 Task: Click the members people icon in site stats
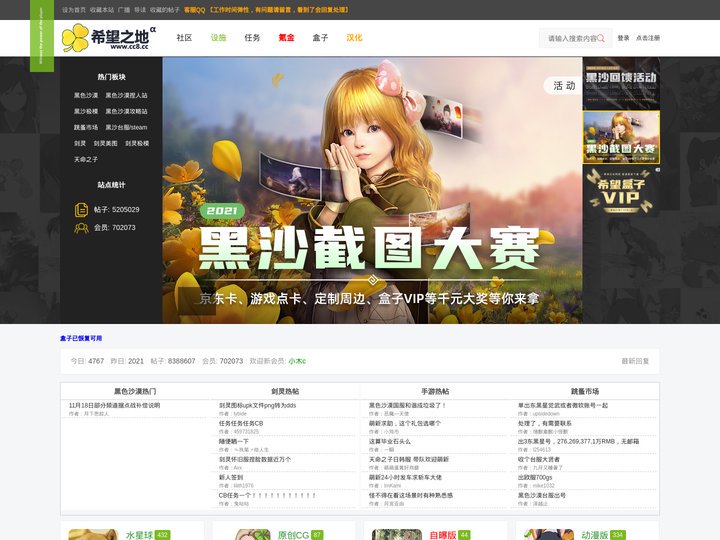coord(81,228)
